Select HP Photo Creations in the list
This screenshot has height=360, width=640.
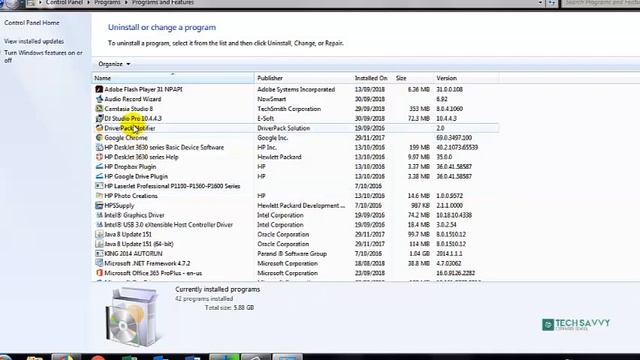coord(131,196)
